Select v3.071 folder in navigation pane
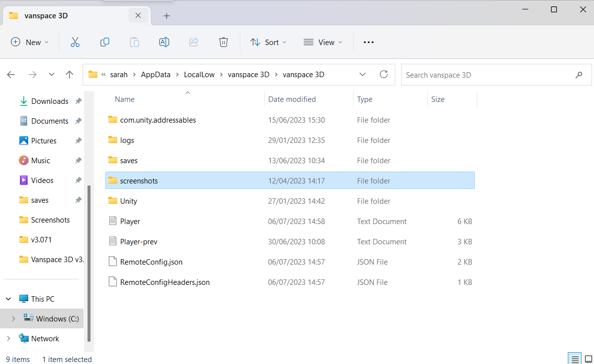 coord(42,239)
